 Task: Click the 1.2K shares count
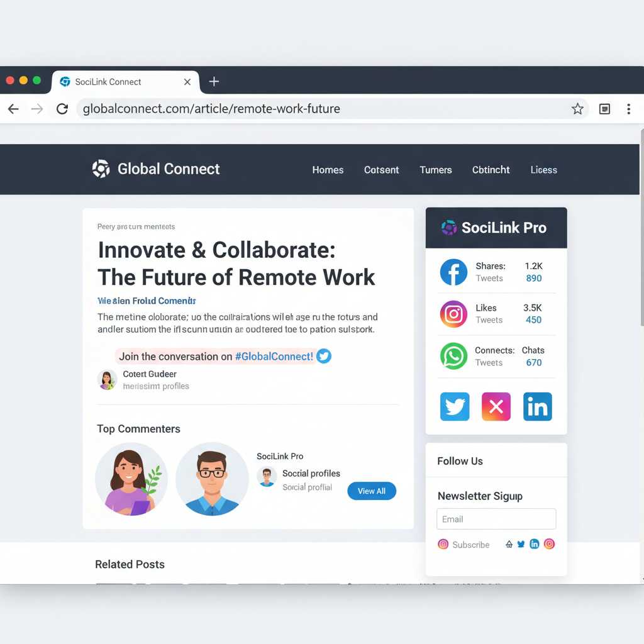tap(533, 266)
